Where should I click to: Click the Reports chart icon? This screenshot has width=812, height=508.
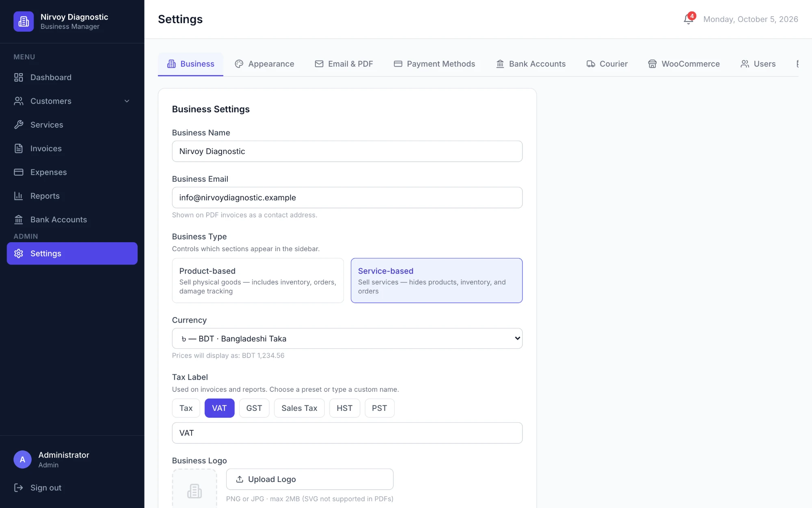(19, 196)
